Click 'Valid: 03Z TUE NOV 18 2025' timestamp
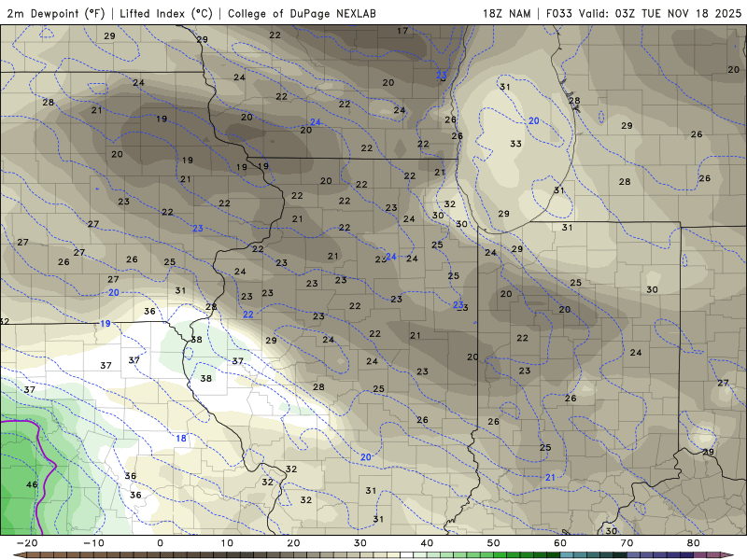The image size is (747, 560). click(x=660, y=13)
